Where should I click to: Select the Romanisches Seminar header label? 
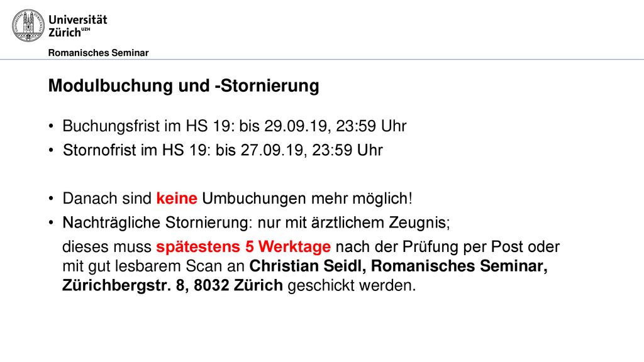click(98, 53)
